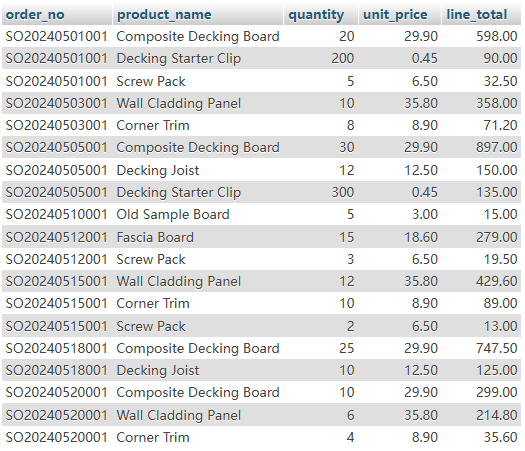Click the quantity 3 cell
Screen dimensions: 525x451
[x=350, y=259]
